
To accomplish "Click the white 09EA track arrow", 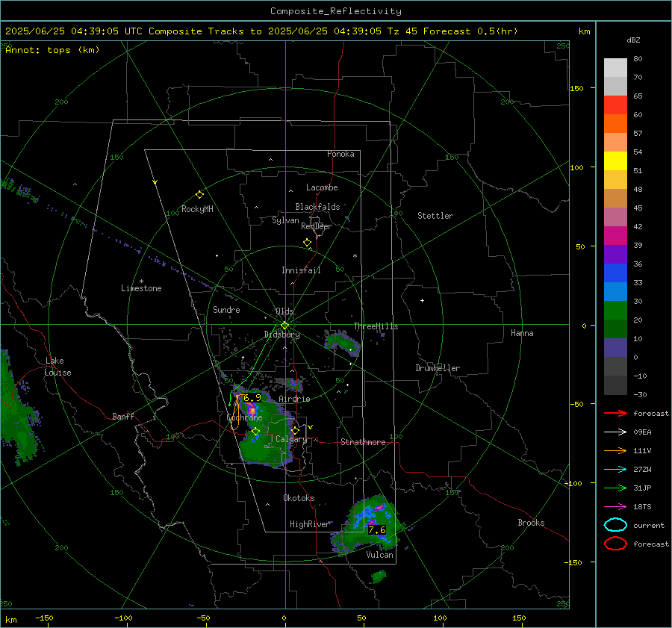I will [x=615, y=432].
